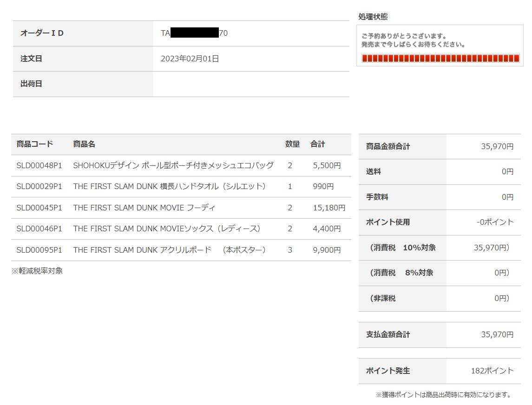Click the 0円 value beside 手数料
Viewport: 532px width, 405px height.
pos(507,197)
